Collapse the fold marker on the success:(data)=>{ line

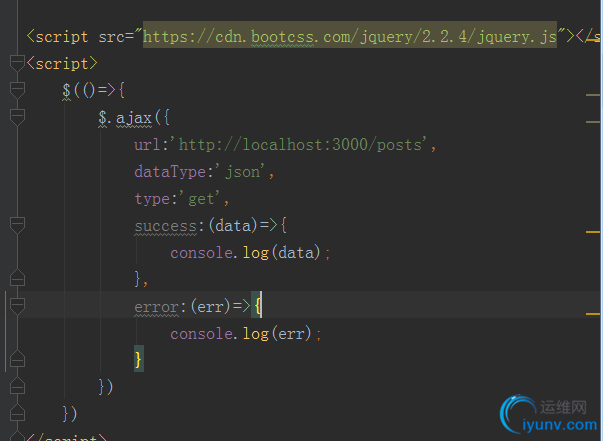[17, 225]
